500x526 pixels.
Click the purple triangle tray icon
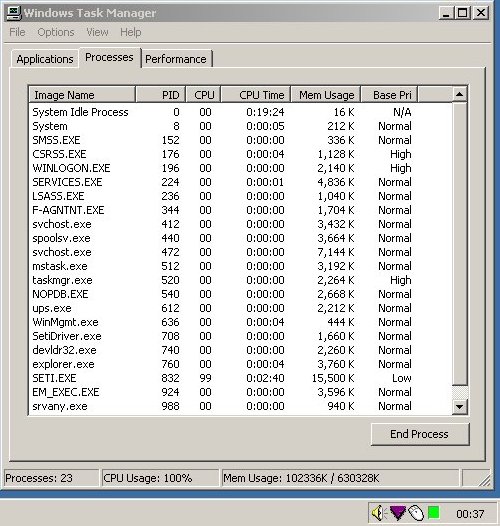[398, 513]
